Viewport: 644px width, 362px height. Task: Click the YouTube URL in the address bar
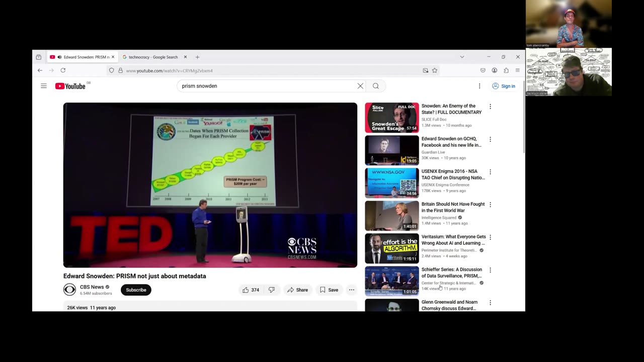click(x=169, y=71)
